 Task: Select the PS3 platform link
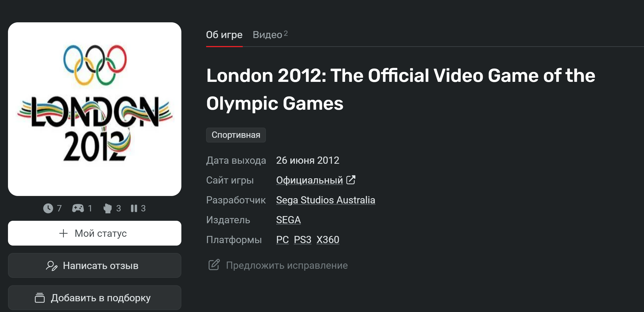click(x=302, y=240)
